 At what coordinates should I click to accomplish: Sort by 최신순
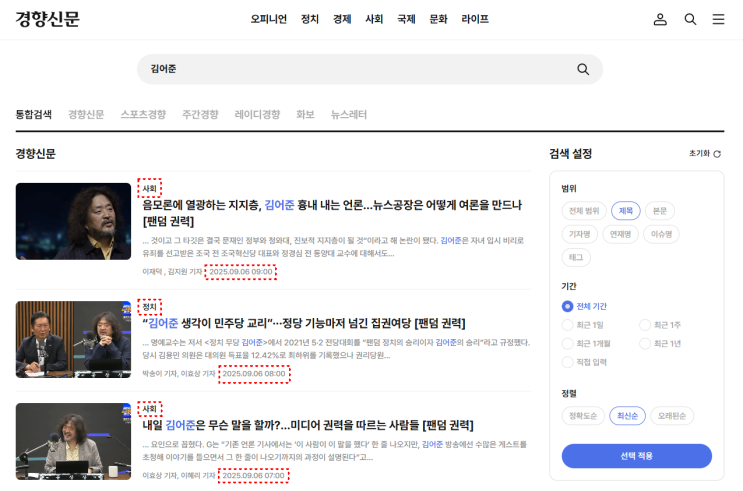pyautogui.click(x=627, y=416)
